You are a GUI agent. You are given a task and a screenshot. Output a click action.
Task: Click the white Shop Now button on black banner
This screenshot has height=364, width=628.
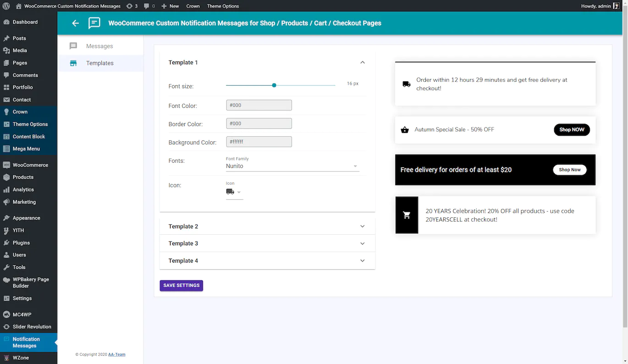coord(570,170)
